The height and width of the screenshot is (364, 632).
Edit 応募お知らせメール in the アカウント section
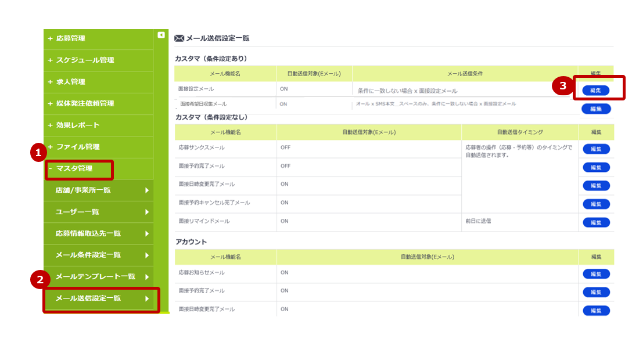coord(596,273)
